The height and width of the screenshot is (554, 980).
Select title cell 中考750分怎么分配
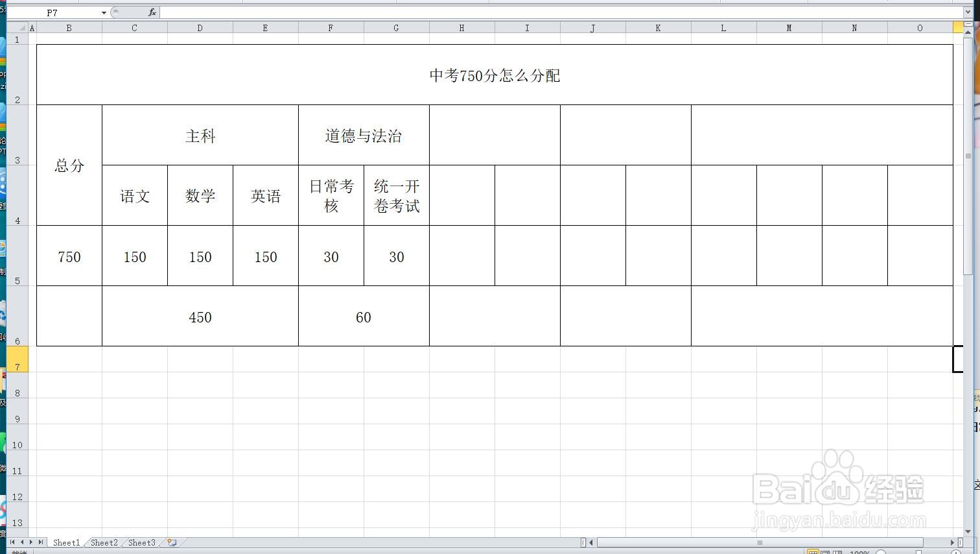coord(495,75)
